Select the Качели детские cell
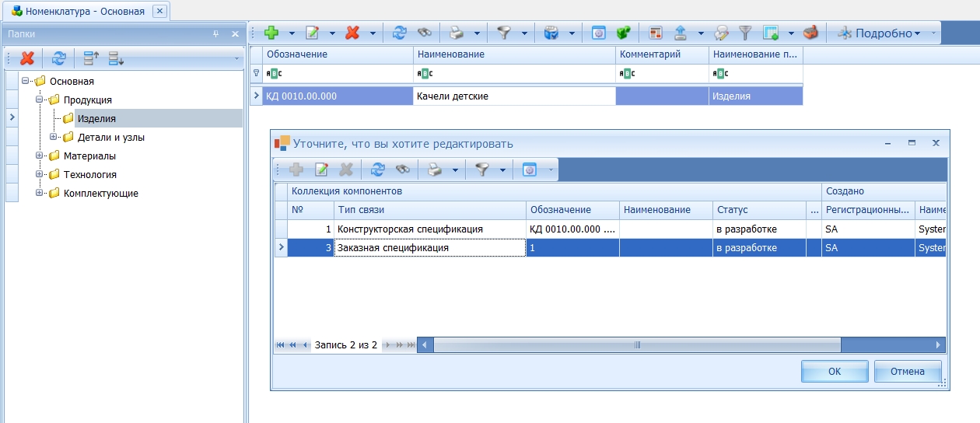The width and height of the screenshot is (980, 423). (514, 96)
